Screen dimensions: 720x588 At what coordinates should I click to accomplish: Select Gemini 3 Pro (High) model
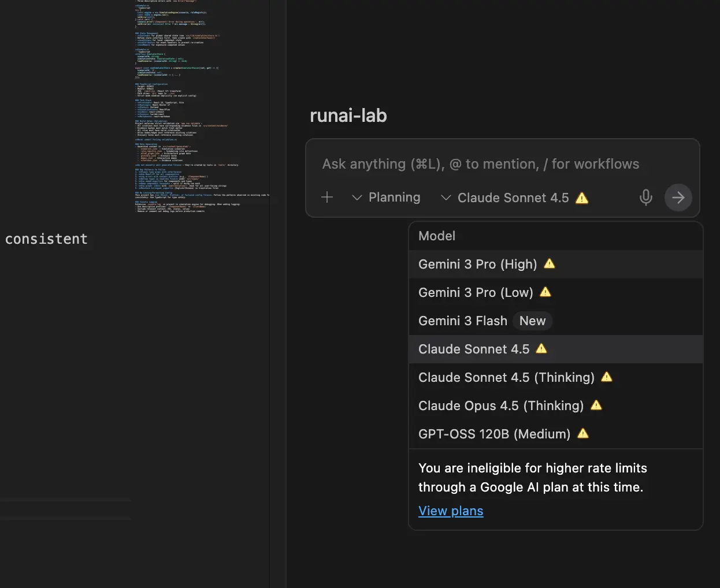[x=477, y=265]
